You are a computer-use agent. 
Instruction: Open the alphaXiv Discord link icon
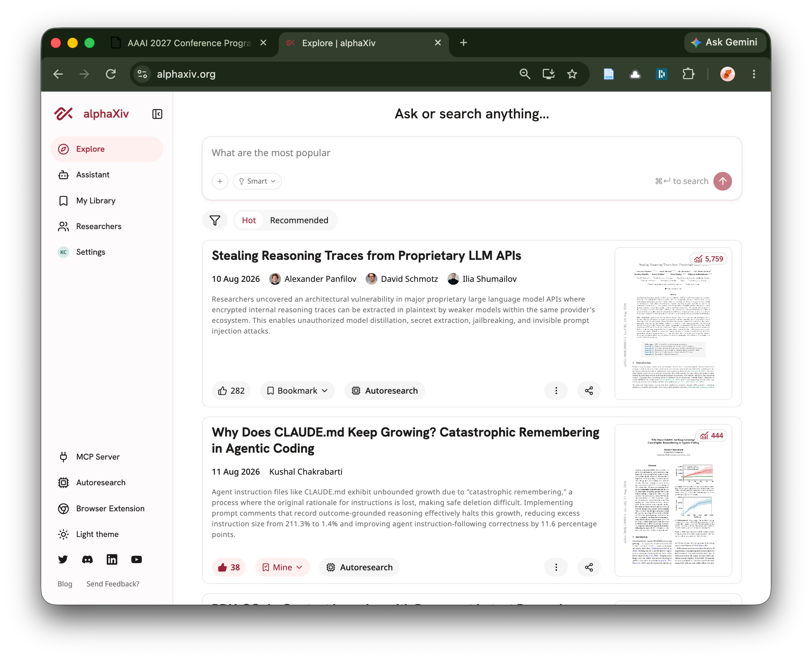[x=87, y=559]
